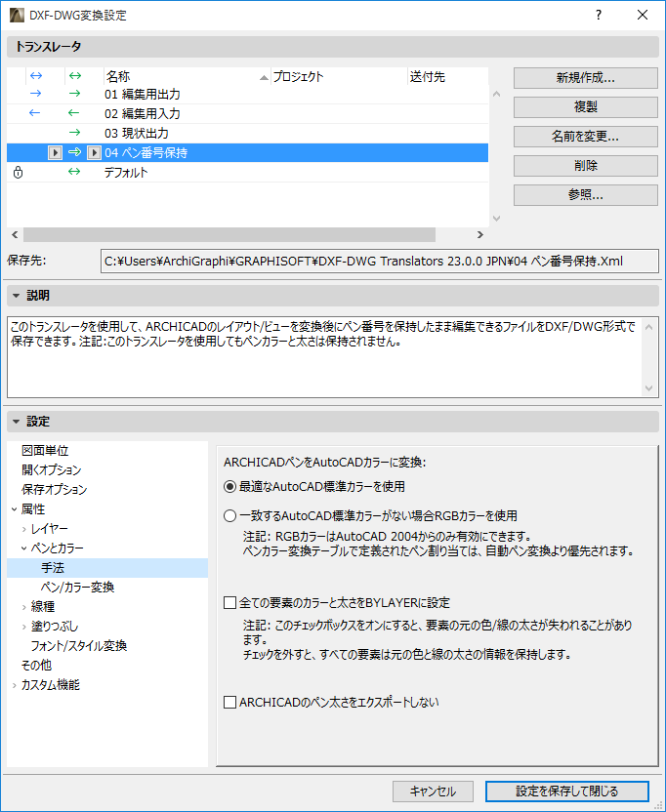
Task: Click the 新規作成... button
Action: tap(585, 78)
